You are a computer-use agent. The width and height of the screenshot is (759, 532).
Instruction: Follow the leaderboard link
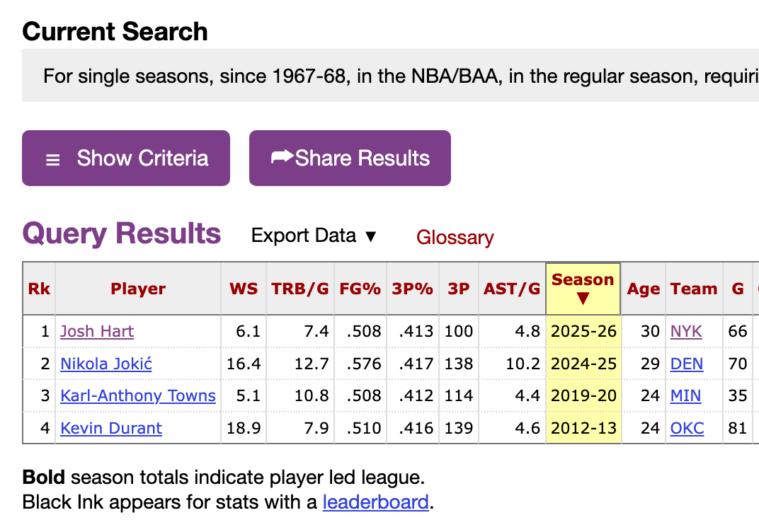point(376,502)
